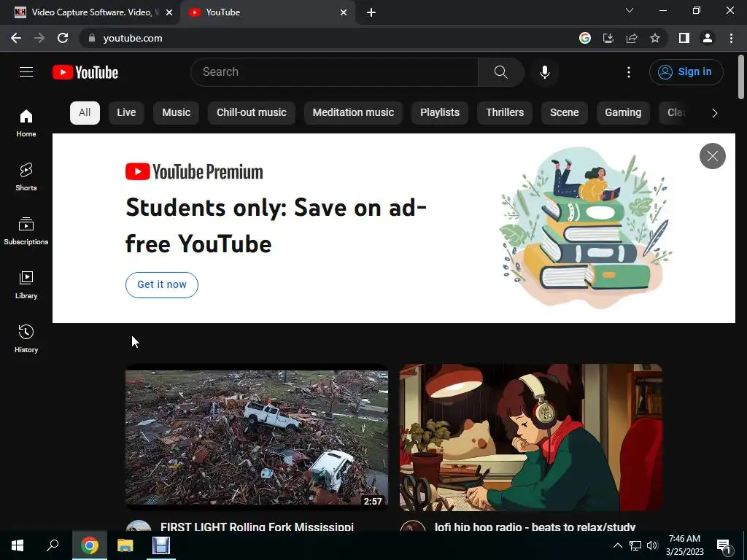Click the search magnifier button

(x=500, y=72)
